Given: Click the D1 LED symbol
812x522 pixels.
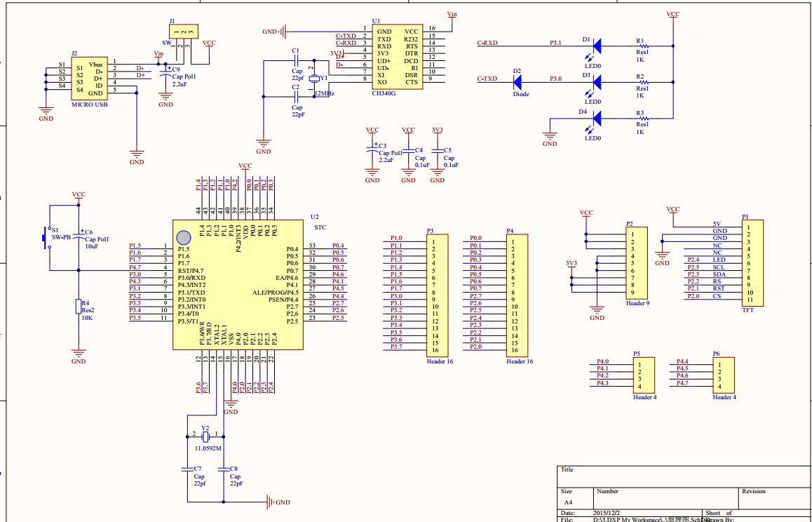Looking at the screenshot, I should [x=596, y=46].
